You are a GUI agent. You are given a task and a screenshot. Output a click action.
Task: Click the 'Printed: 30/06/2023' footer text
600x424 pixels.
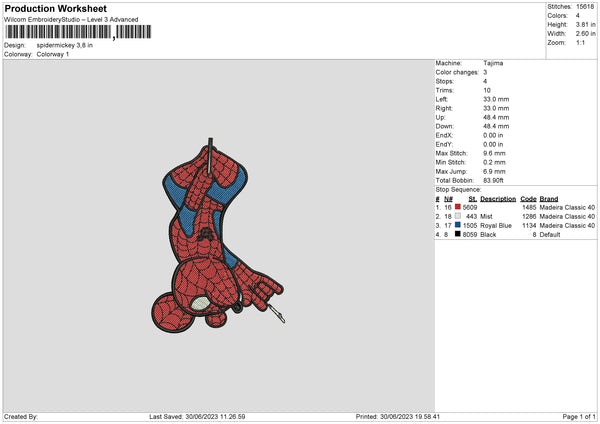click(x=398, y=416)
